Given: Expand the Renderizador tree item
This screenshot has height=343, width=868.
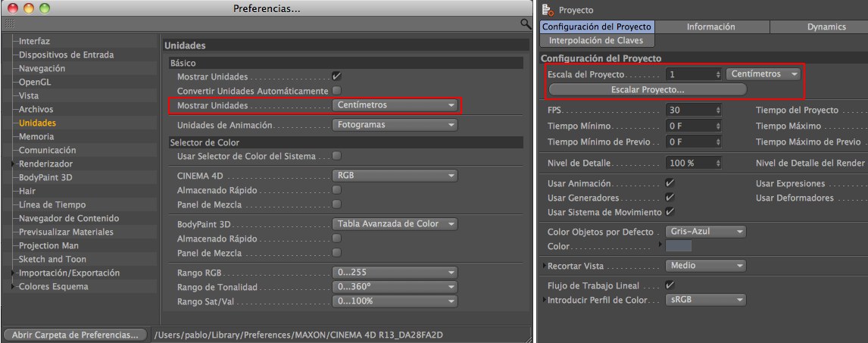Looking at the screenshot, I should pyautogui.click(x=13, y=164).
